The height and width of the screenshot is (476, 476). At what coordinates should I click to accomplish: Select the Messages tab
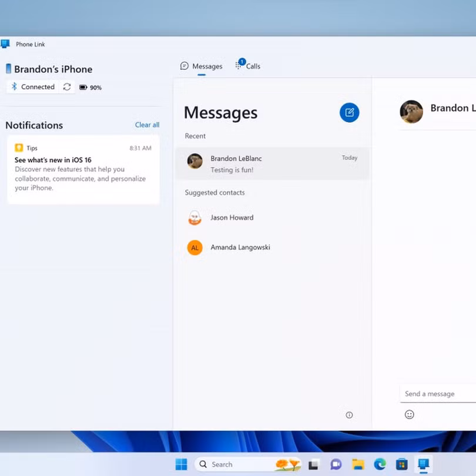pyautogui.click(x=202, y=66)
